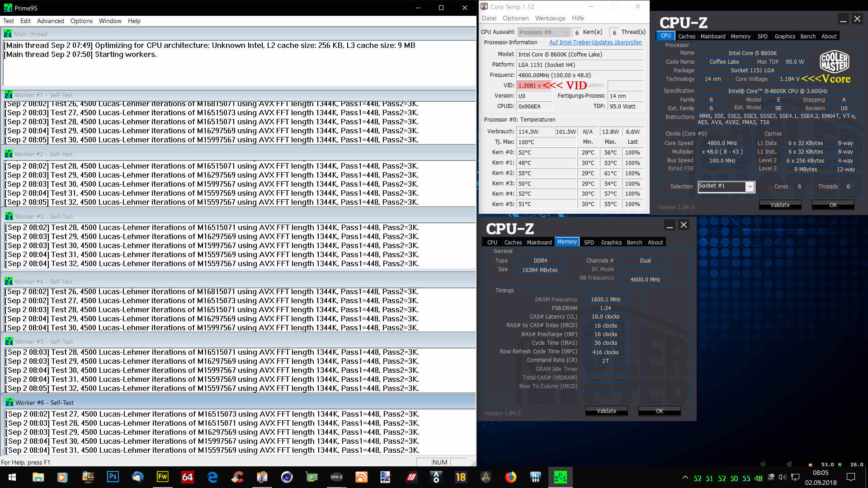Show hidden system tray icons
Screen dimensions: 868x488
(x=685, y=477)
